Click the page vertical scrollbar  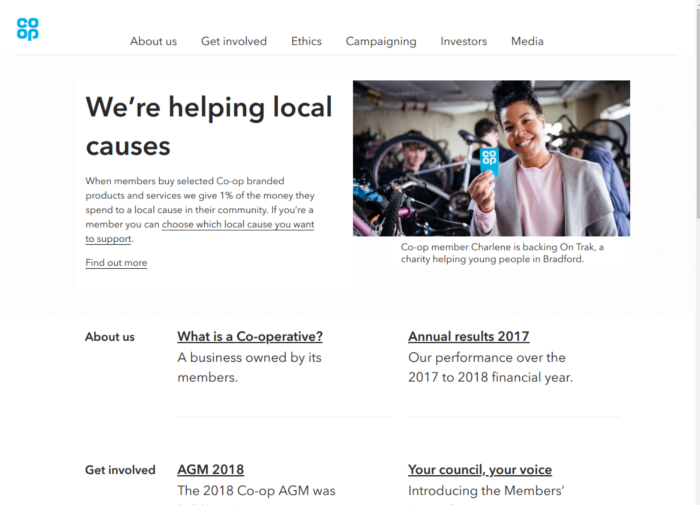[697, 252]
